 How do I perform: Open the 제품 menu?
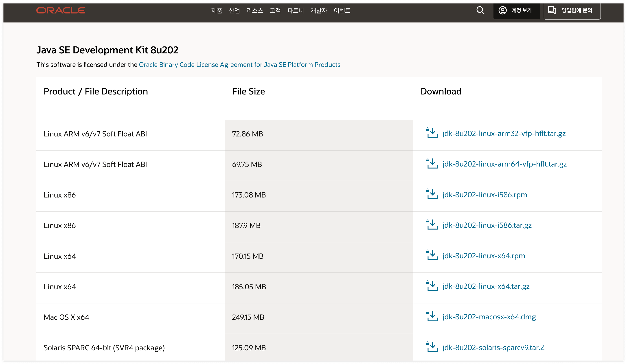click(217, 11)
